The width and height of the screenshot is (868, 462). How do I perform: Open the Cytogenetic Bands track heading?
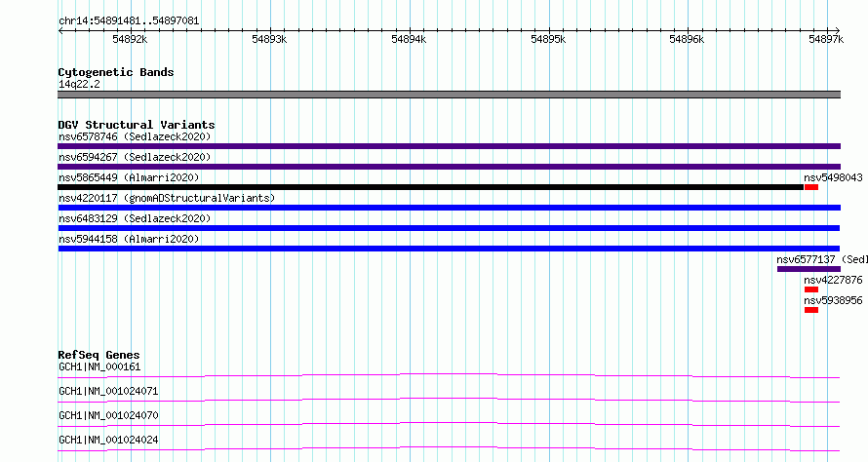116,72
